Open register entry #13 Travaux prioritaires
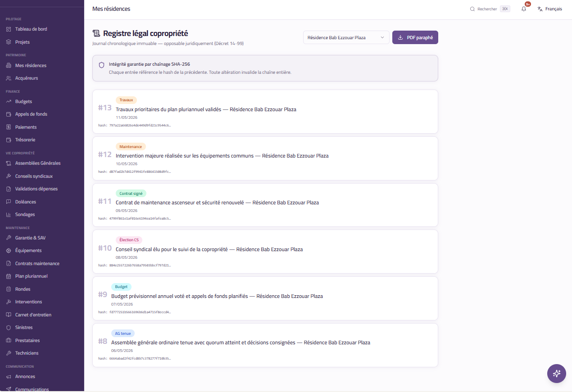 pyautogui.click(x=265, y=112)
